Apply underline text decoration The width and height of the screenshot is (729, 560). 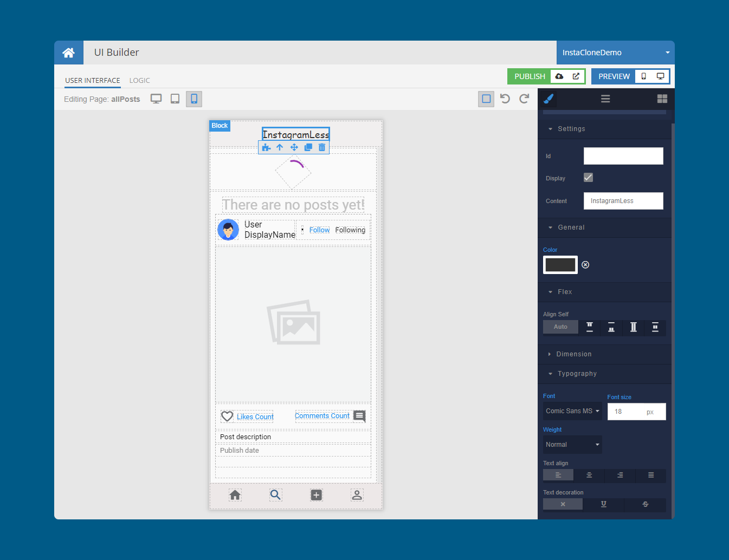click(604, 504)
